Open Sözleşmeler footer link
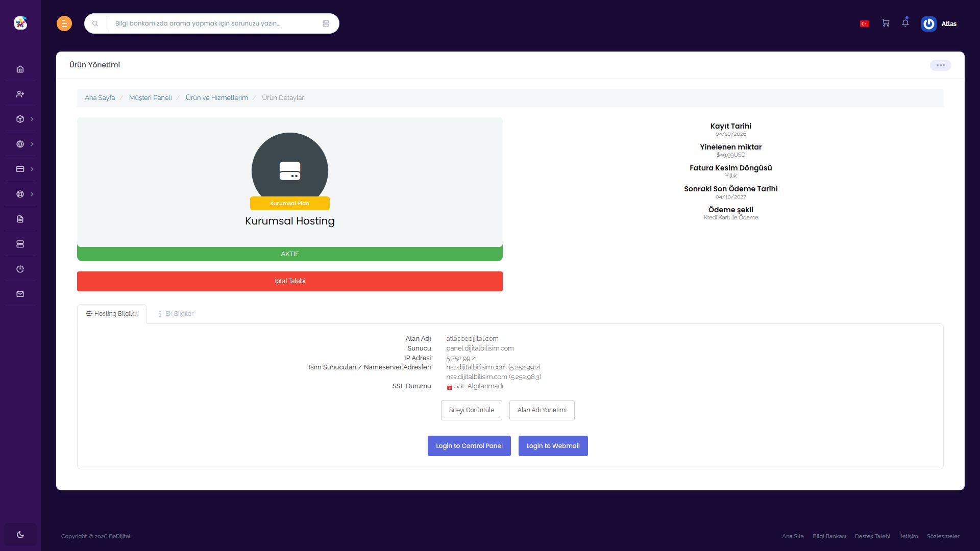980x551 pixels. (x=943, y=536)
